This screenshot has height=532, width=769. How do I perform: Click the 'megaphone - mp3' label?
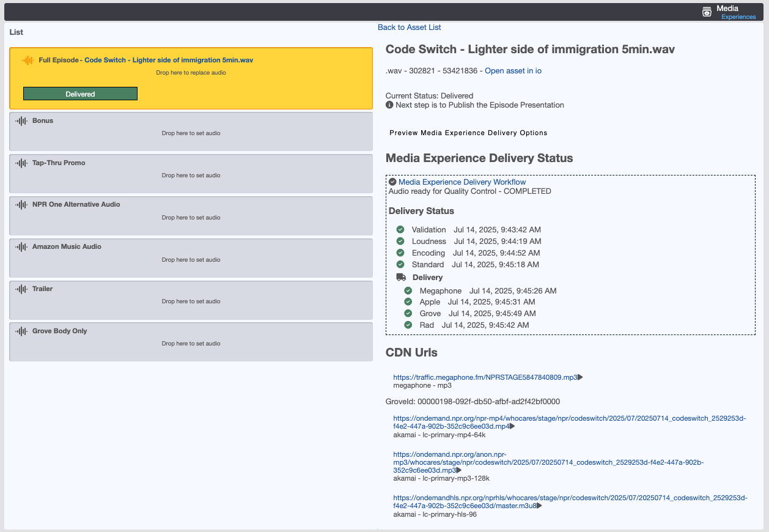422,386
